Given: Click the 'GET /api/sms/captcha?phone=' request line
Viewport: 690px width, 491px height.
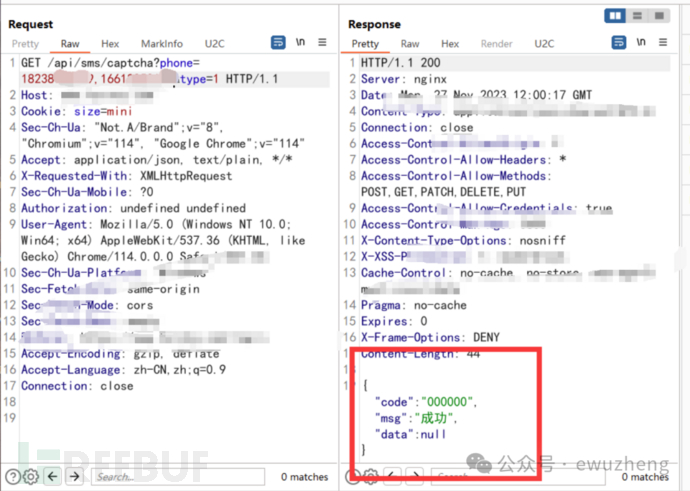Looking at the screenshot, I should pos(110,63).
